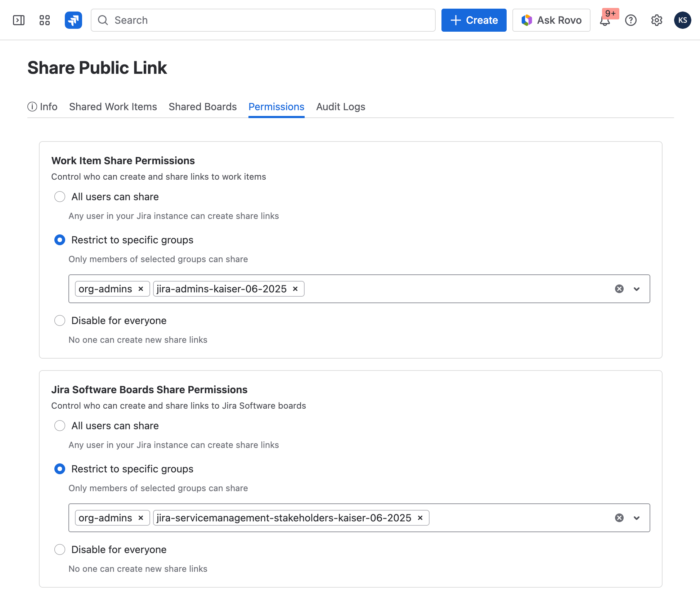This screenshot has height=597, width=700.
Task: Open the app switcher grid icon
Action: click(x=45, y=20)
